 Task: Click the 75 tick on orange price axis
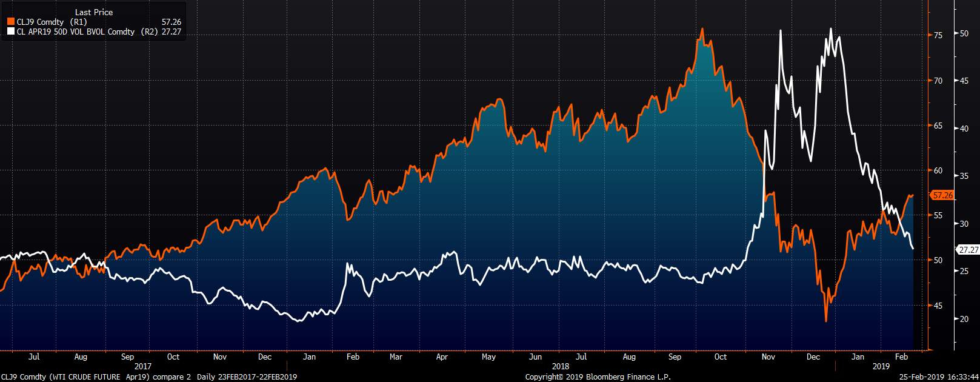click(x=938, y=35)
